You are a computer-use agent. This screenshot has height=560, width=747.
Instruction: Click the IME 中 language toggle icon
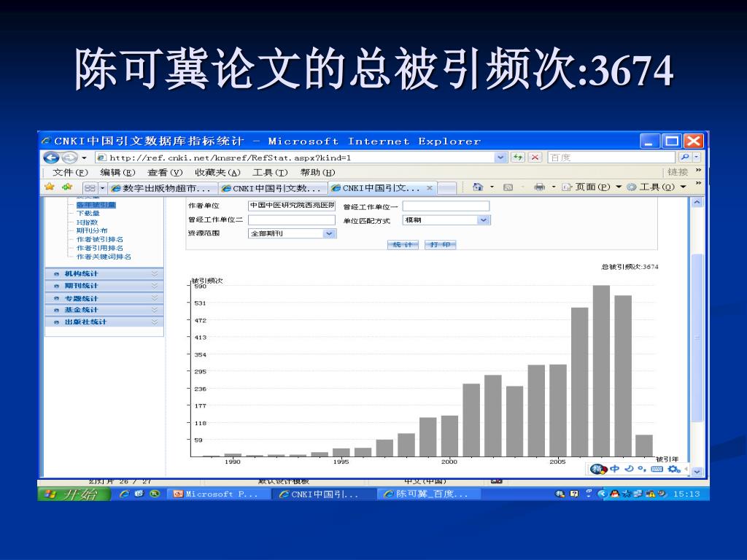coord(614,469)
